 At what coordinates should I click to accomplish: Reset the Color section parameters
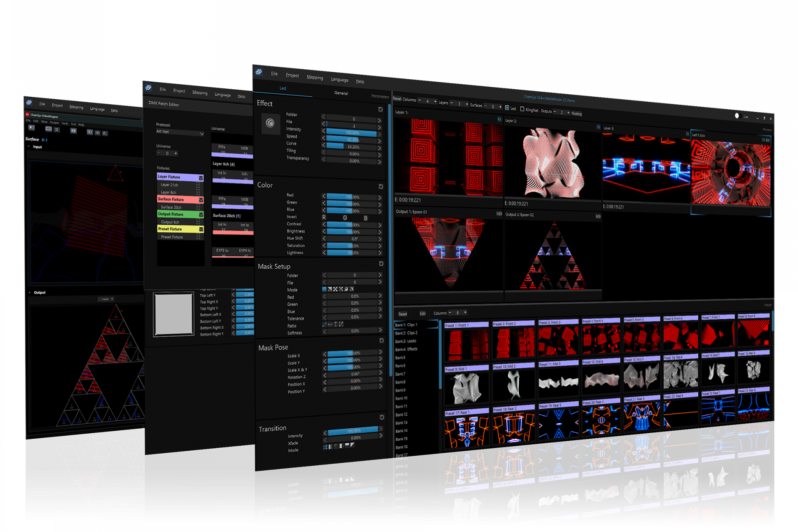click(381, 186)
